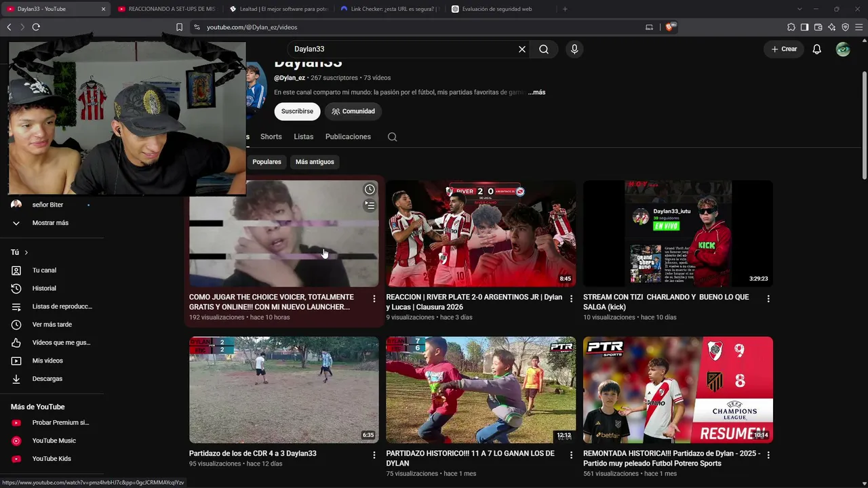Bookmark this page using the bookmark icon
Image resolution: width=868 pixels, height=488 pixels.
click(179, 27)
